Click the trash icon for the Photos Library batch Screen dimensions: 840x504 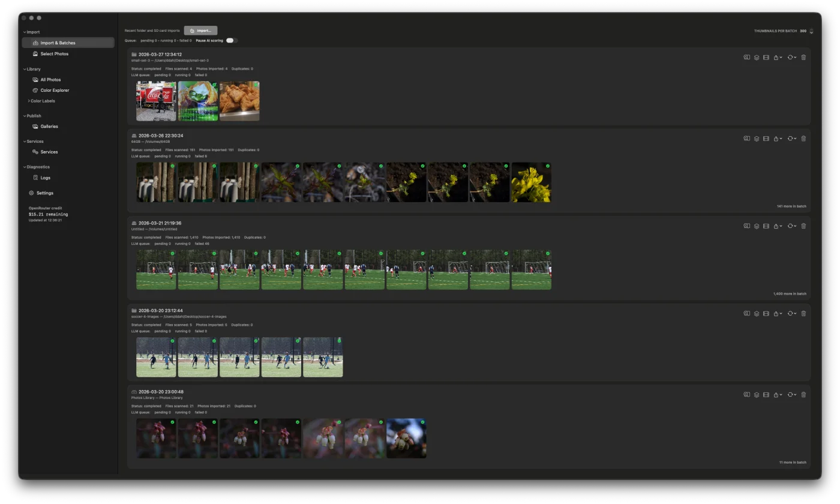coord(803,395)
